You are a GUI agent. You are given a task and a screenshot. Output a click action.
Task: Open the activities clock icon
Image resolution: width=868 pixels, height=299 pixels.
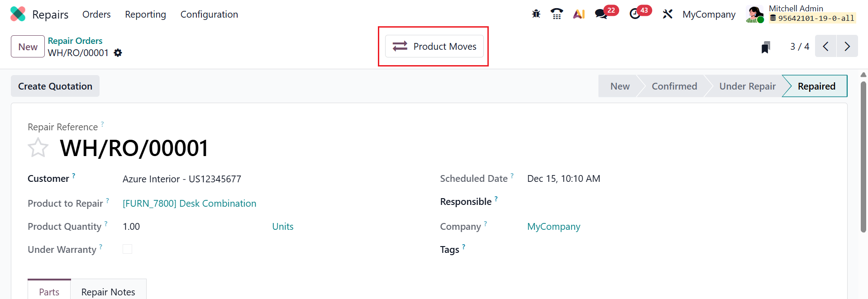coord(635,14)
